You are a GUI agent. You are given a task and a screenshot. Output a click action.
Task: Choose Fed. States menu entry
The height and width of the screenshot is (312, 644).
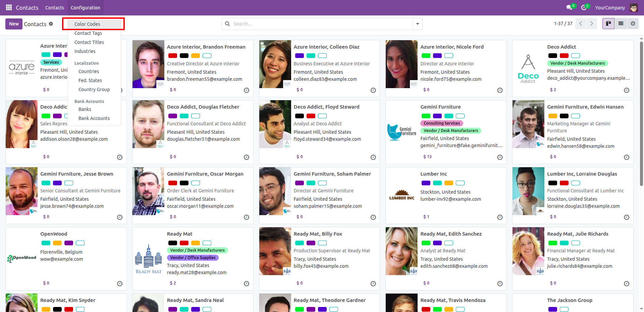(94, 80)
